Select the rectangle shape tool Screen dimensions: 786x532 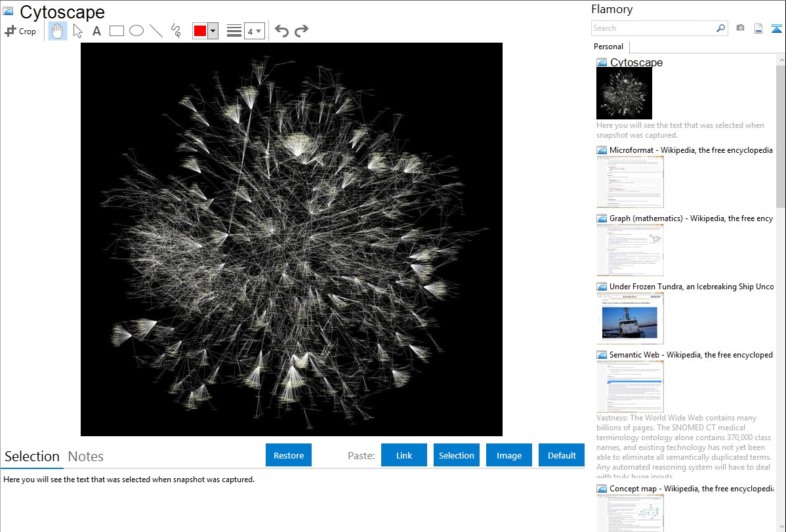coord(117,31)
